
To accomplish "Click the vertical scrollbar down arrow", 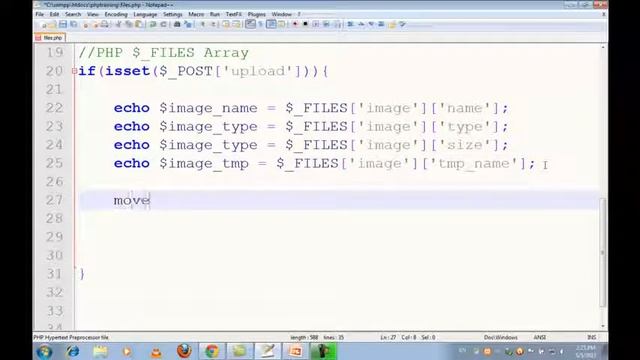I will [603, 326].
